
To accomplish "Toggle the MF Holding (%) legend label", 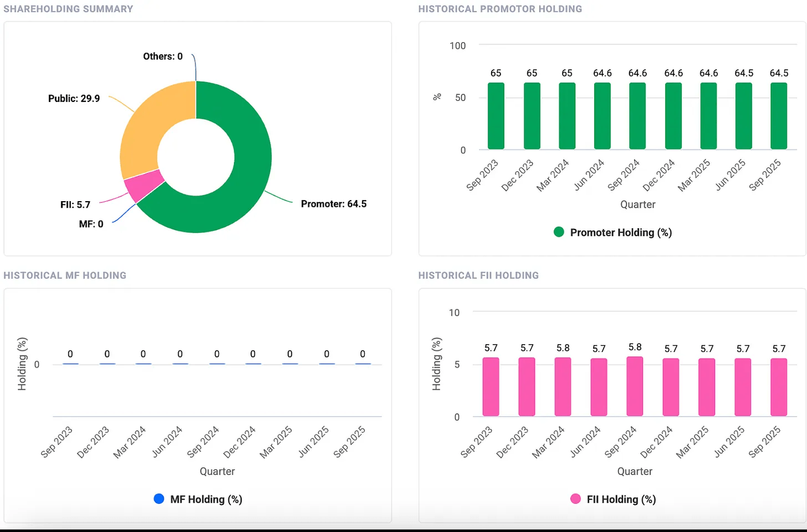I will coord(206,499).
